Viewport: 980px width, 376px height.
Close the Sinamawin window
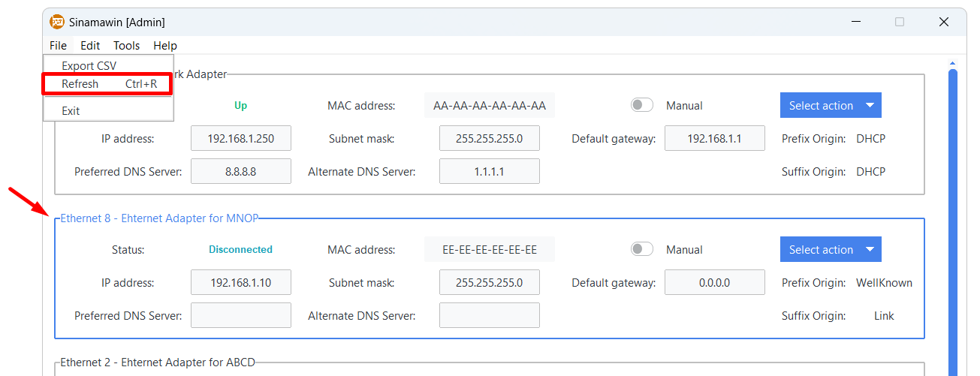click(944, 23)
